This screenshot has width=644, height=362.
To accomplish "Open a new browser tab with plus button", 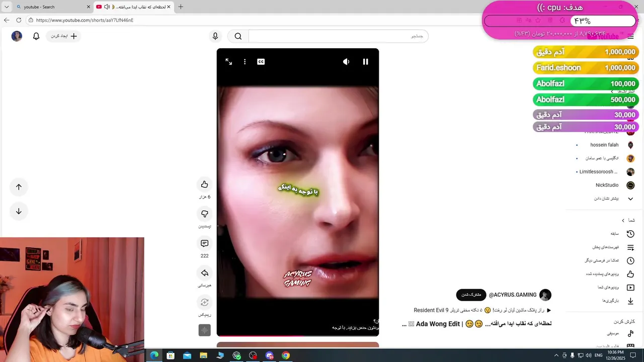I will [181, 7].
